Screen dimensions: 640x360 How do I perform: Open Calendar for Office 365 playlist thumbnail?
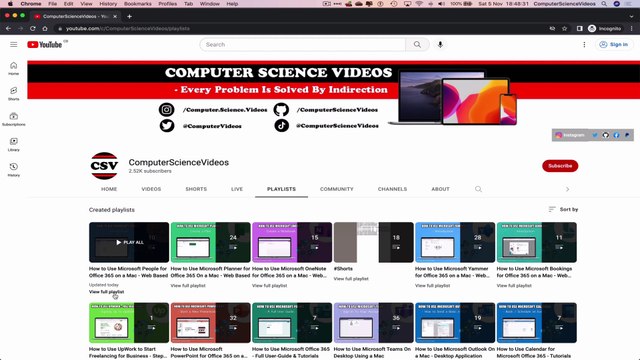pyautogui.click(x=537, y=323)
